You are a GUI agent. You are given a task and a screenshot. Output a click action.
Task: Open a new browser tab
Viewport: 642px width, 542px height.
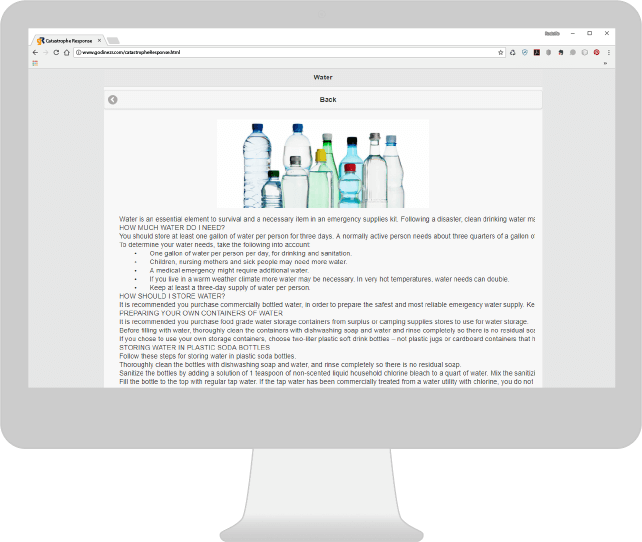pos(113,41)
